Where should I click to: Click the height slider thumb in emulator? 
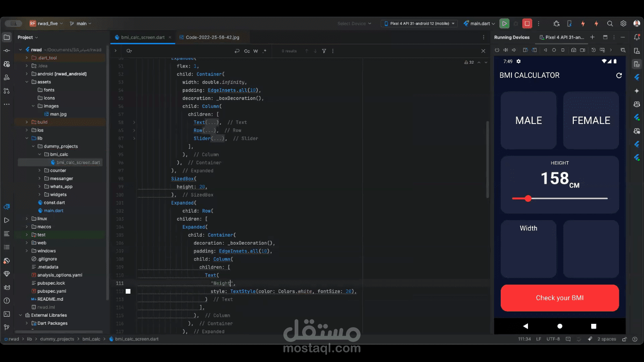[528, 198]
